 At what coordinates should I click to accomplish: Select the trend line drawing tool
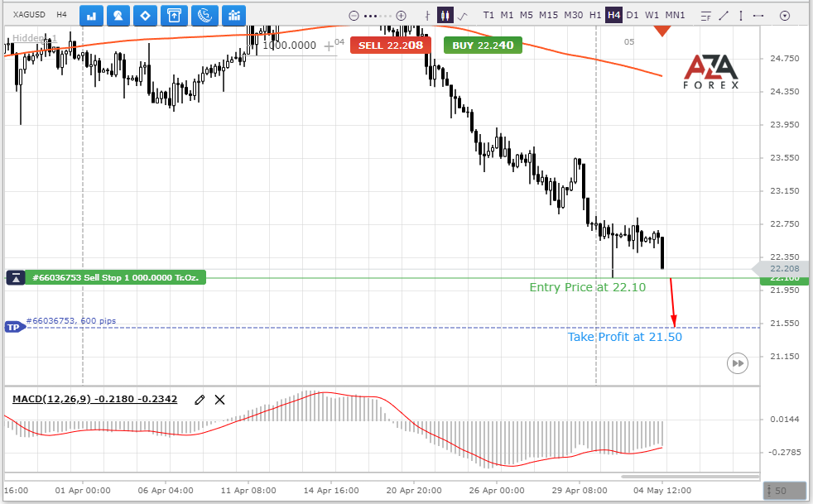724,16
